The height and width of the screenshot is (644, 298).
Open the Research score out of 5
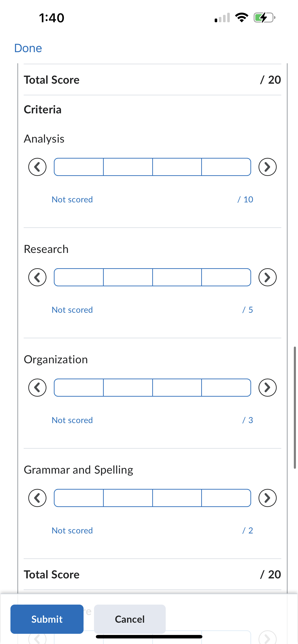pos(247,310)
